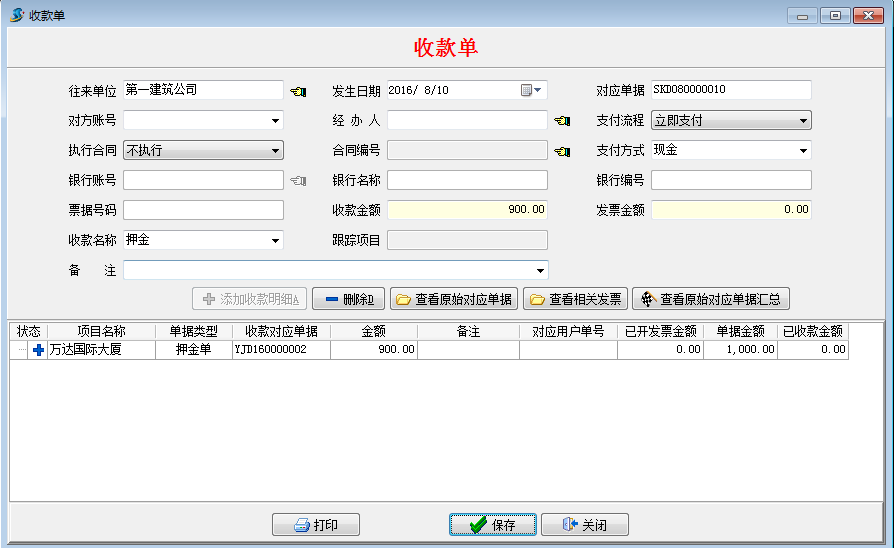894x548 pixels.
Task: Click the 收款金额 input field
Action: pos(467,210)
